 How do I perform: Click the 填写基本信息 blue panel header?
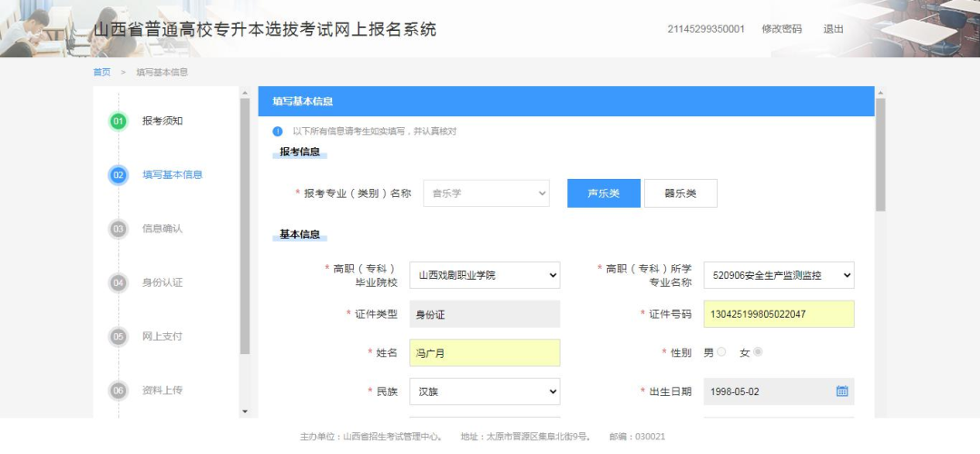tap(565, 102)
